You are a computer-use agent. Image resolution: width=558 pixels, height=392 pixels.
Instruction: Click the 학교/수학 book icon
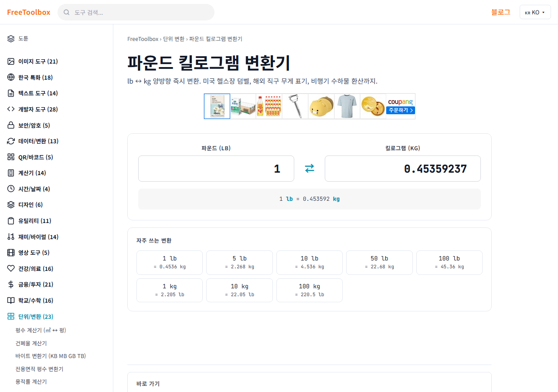11,301
